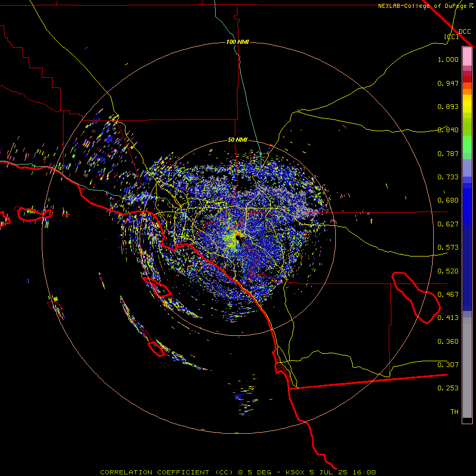The width and height of the screenshot is (476, 476).
Task: Click the 50 NMI range ring label
Action: coord(237,140)
